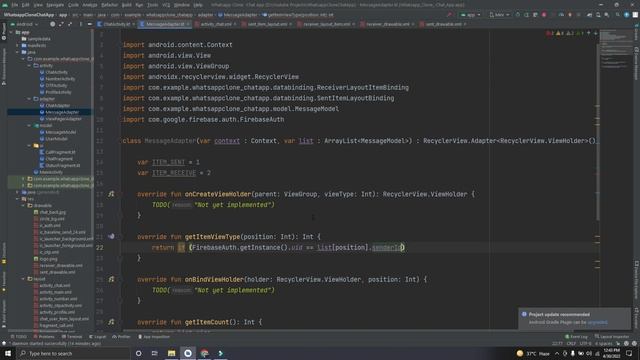Click the previous highlighted error up arrow

tap(589, 33)
